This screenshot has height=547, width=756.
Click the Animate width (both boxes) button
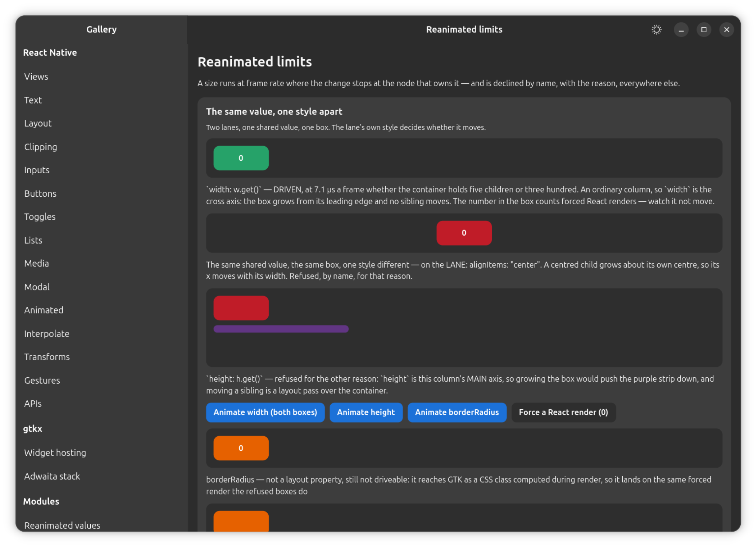[265, 412]
